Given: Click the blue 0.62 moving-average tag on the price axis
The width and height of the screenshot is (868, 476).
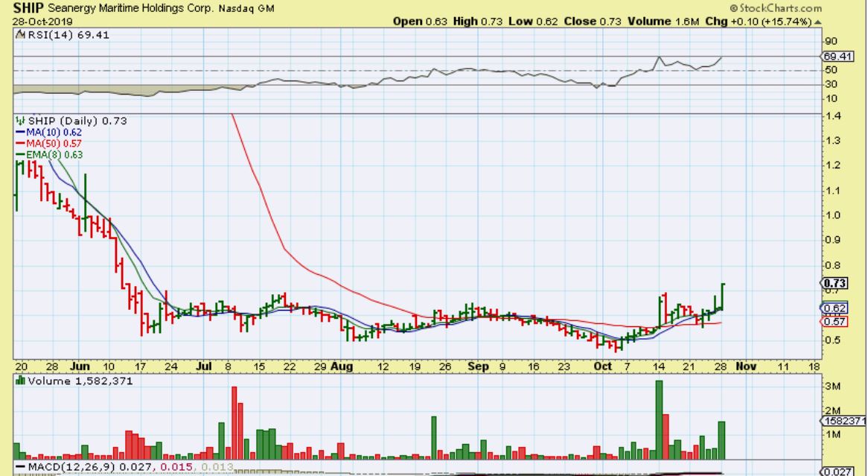Looking at the screenshot, I should point(835,308).
